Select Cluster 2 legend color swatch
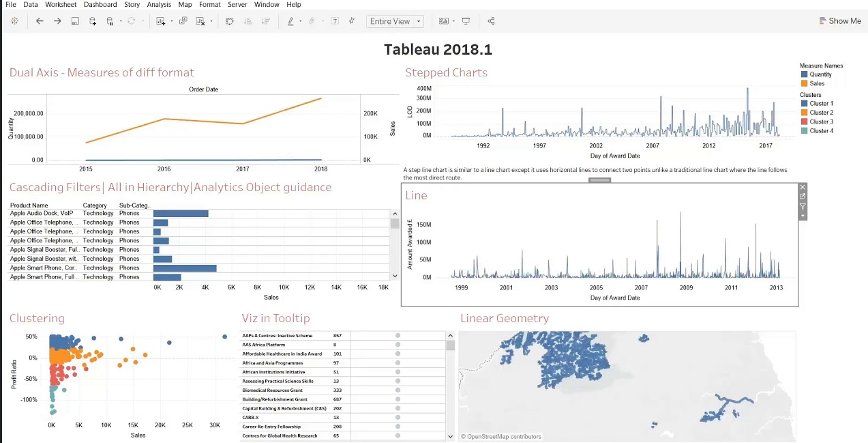868x443 pixels. pos(805,113)
